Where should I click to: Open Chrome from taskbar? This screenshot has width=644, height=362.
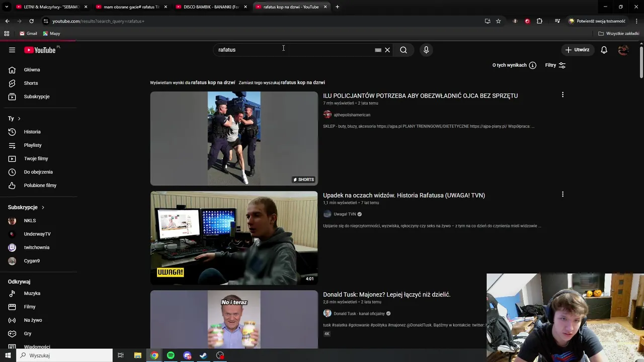tap(154, 355)
